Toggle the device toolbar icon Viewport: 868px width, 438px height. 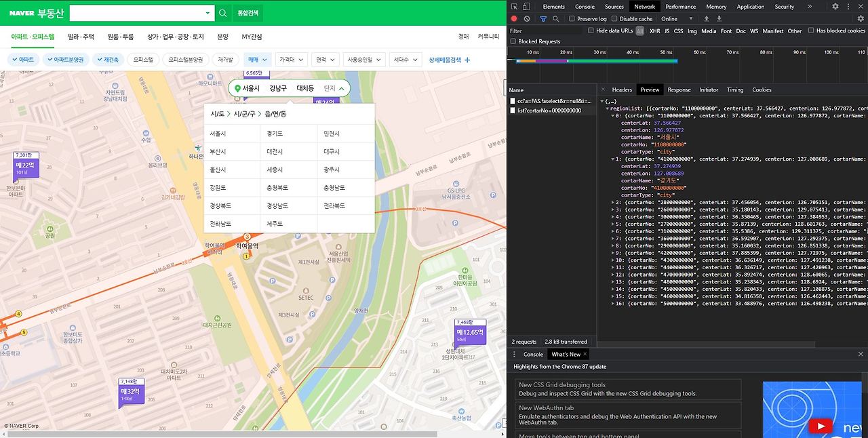tap(527, 6)
